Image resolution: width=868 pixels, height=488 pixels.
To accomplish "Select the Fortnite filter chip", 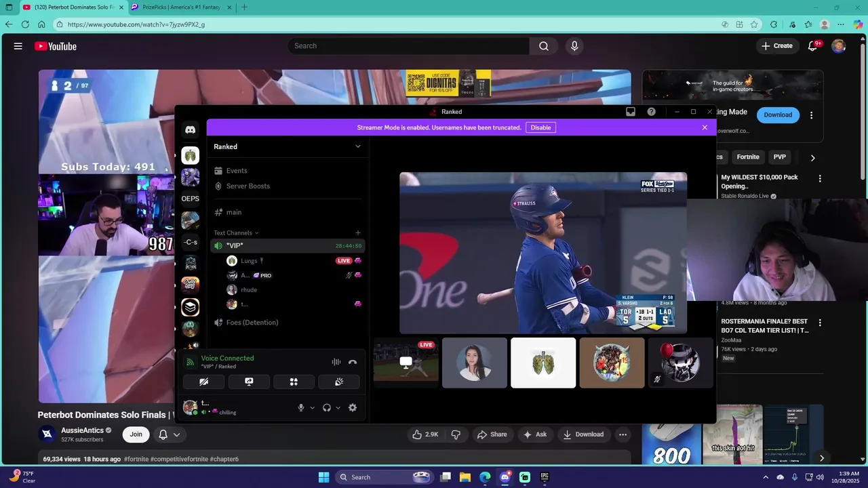I will (x=748, y=157).
